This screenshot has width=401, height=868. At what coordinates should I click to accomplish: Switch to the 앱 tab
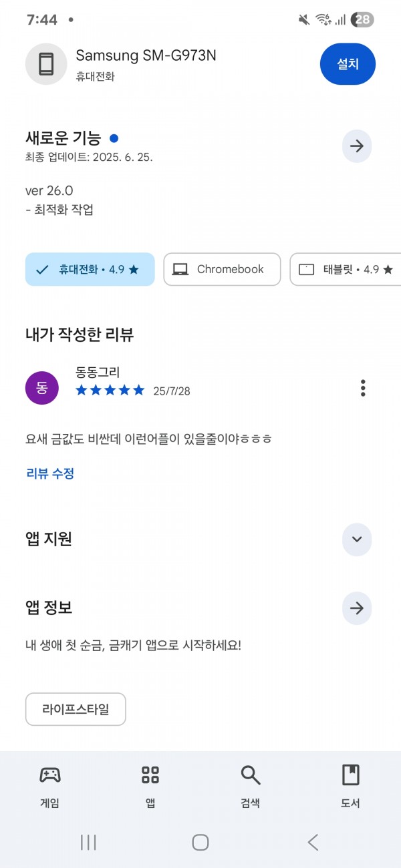click(150, 786)
